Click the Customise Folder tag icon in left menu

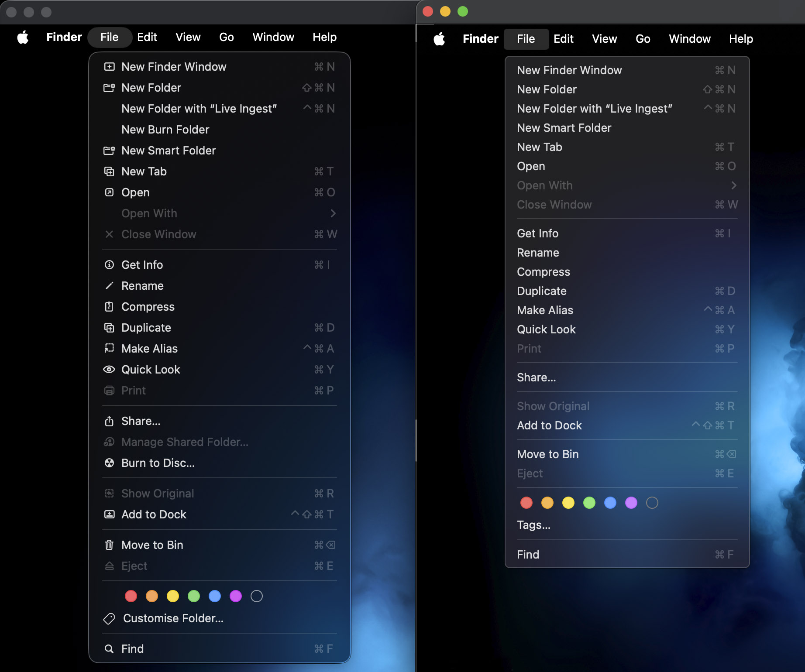pos(109,618)
